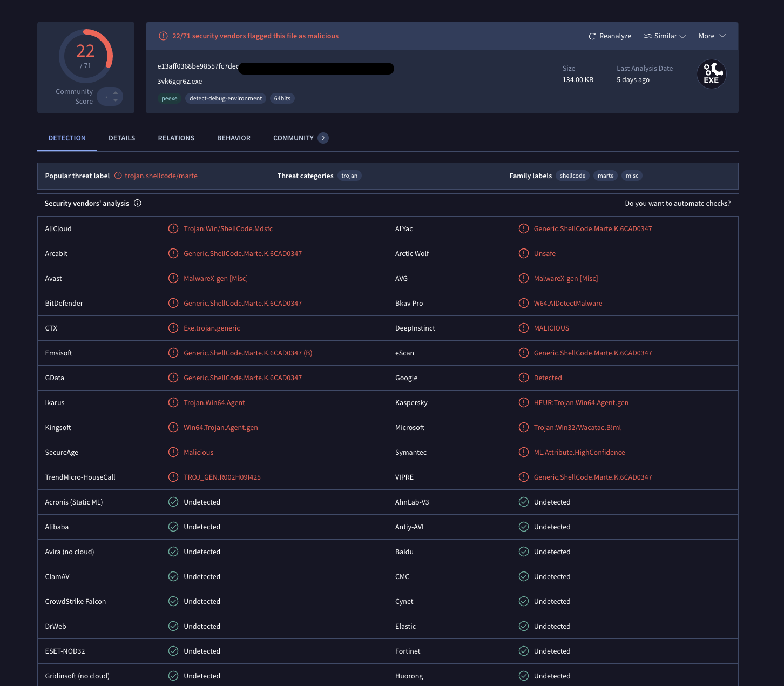Open the Community tab
Image resolution: width=784 pixels, height=686 pixels.
[x=301, y=138]
